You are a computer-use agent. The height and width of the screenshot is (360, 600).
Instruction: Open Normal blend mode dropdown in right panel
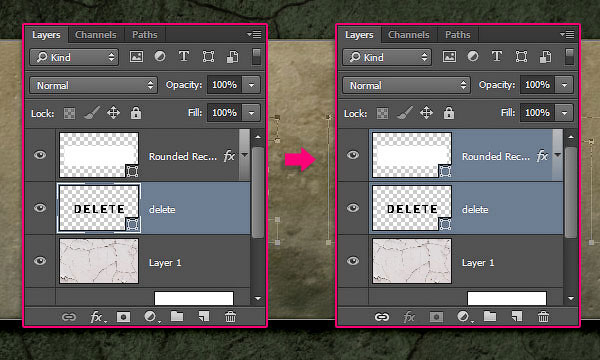click(x=406, y=85)
